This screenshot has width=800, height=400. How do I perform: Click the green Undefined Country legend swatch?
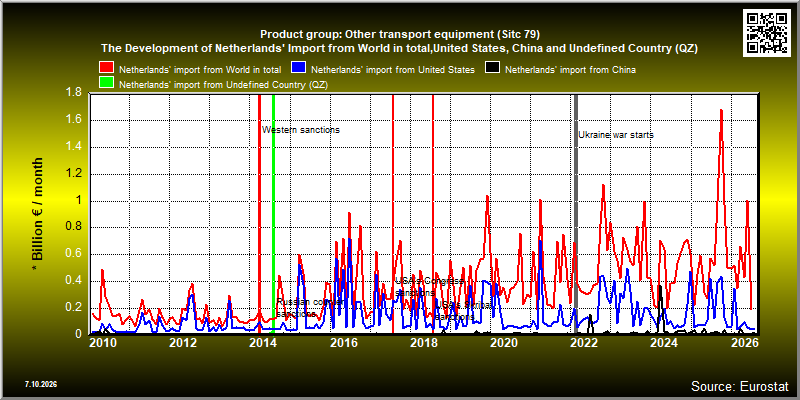(x=107, y=84)
